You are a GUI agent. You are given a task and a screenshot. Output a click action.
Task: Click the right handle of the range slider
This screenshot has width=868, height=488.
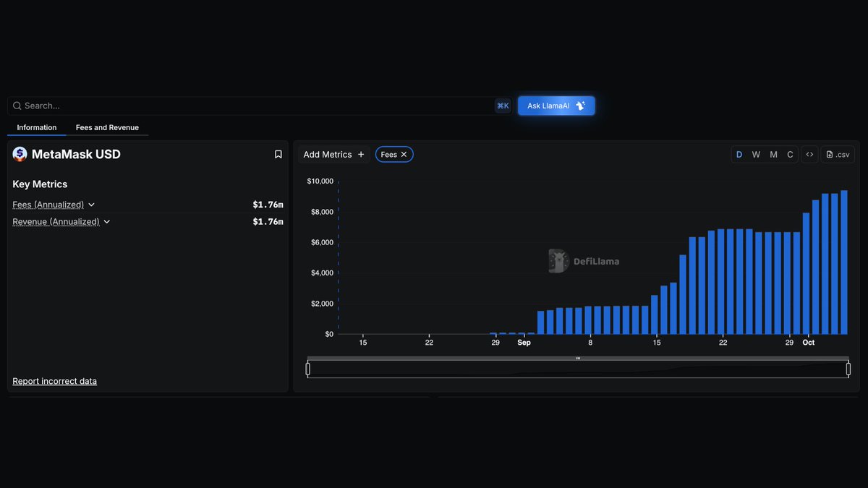click(x=848, y=369)
